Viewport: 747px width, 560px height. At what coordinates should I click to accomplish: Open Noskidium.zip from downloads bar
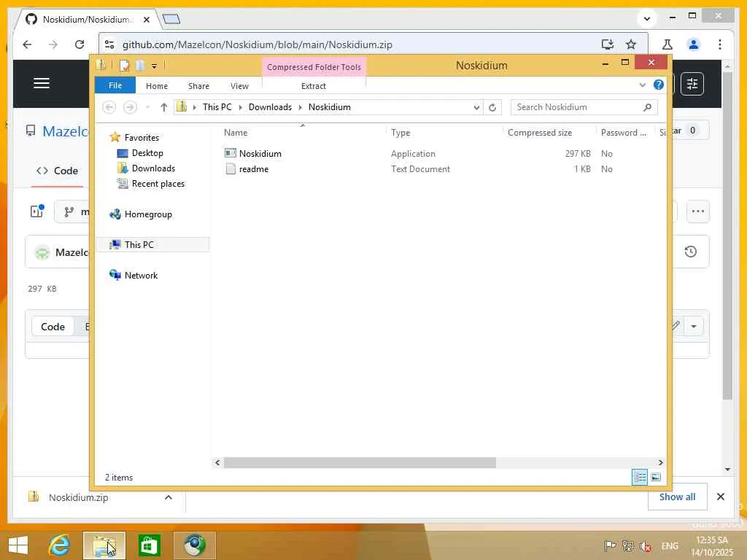point(79,497)
